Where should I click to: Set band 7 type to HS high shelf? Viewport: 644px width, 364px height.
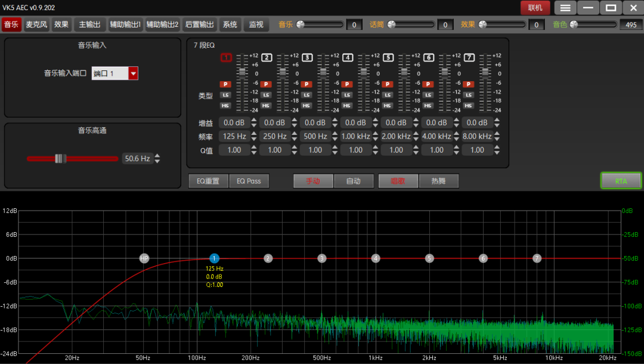[468, 106]
